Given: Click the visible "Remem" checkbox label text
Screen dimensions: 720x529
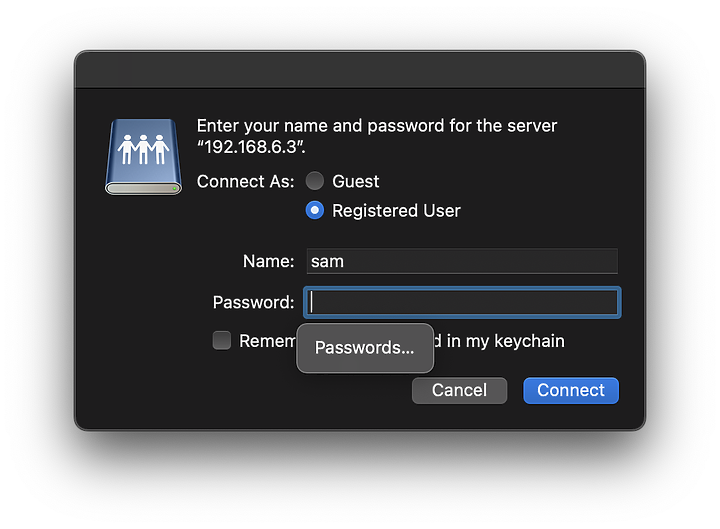Looking at the screenshot, I should click(268, 341).
